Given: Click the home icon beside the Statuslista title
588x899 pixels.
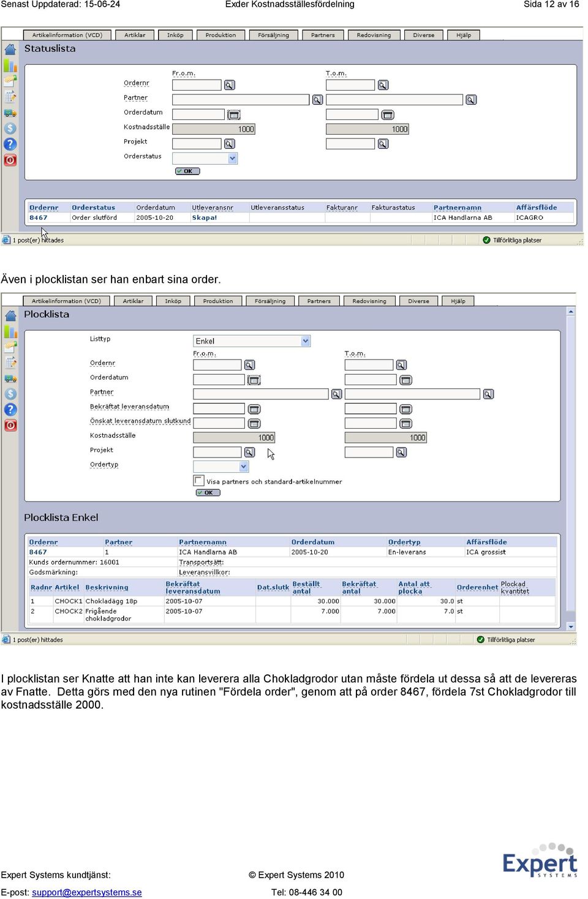Looking at the screenshot, I should (x=10, y=50).
